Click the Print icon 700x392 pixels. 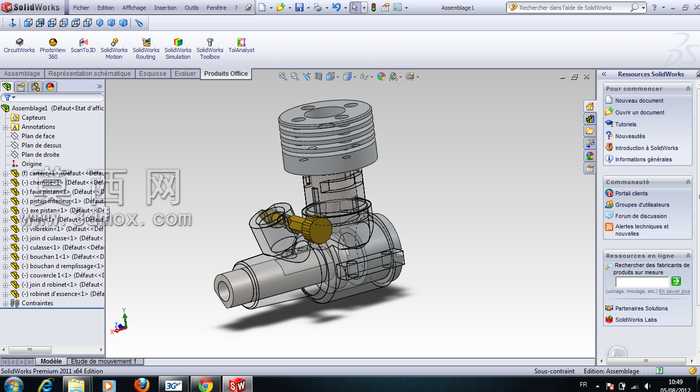pos(317,8)
